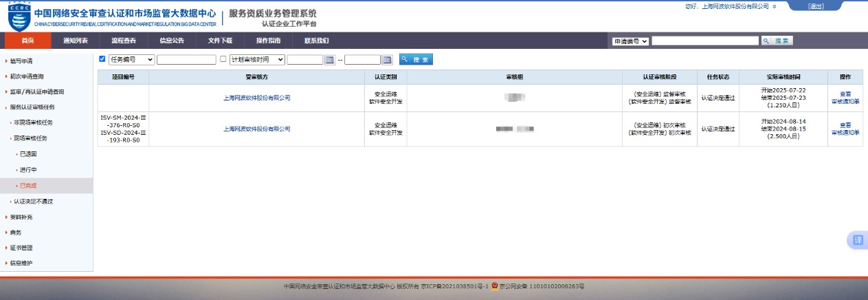Open the start date calendar picker icon

(x=330, y=60)
